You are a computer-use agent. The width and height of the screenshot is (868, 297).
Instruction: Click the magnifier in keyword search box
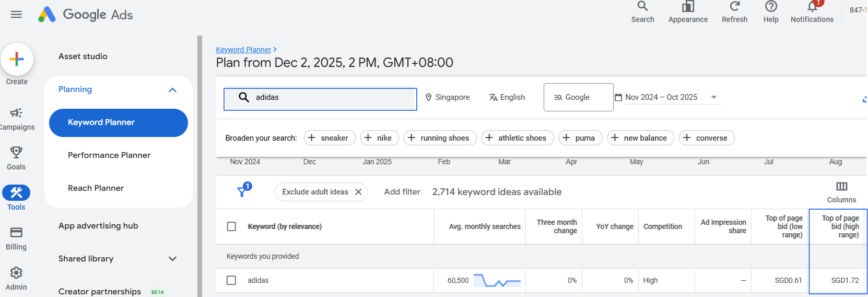[244, 97]
